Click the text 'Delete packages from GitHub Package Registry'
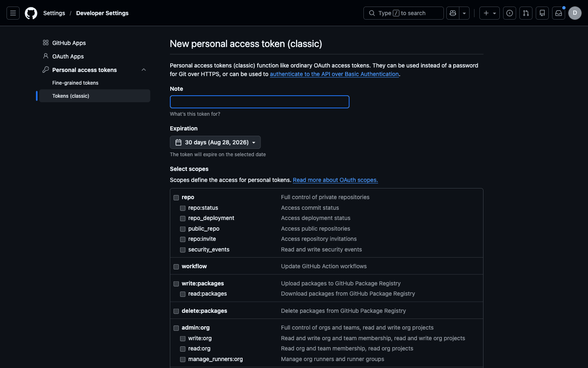This screenshot has height=368, width=588. tap(343, 311)
